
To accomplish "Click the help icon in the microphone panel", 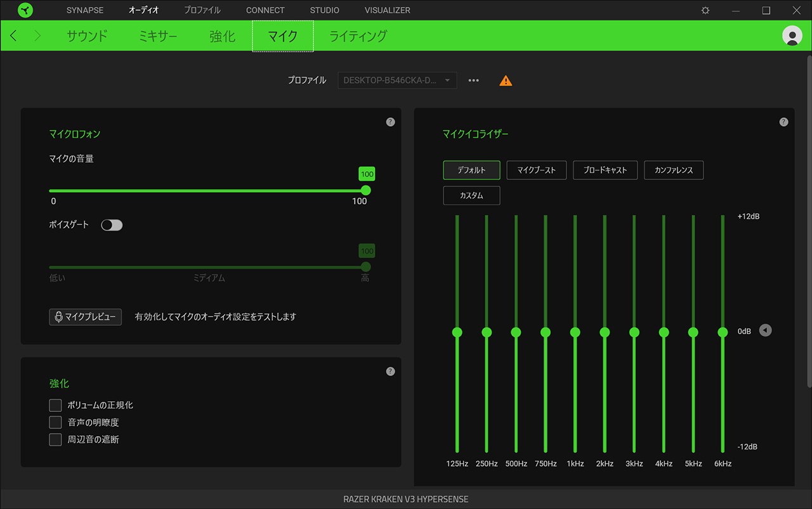I will pos(390,122).
